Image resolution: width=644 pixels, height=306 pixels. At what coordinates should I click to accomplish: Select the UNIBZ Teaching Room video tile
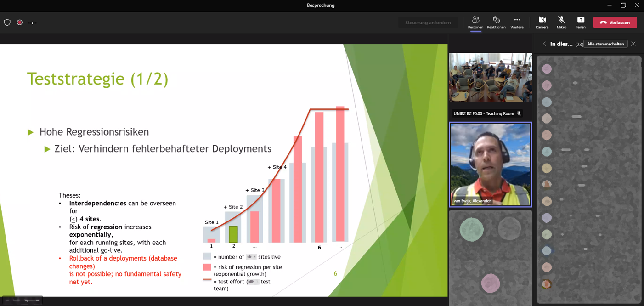[x=490, y=78]
